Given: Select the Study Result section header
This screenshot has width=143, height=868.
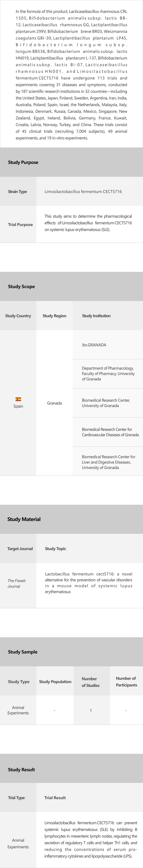Looking at the screenshot, I should (x=22, y=770).
